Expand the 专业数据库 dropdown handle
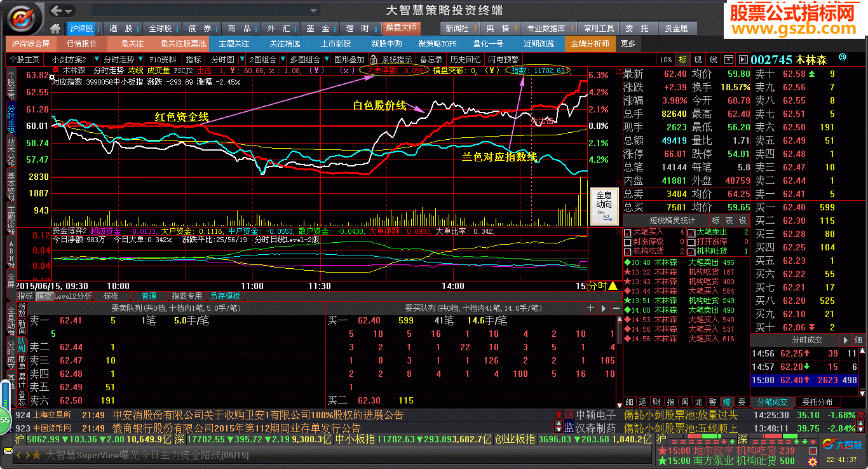The width and height of the screenshot is (868, 469). (x=572, y=29)
